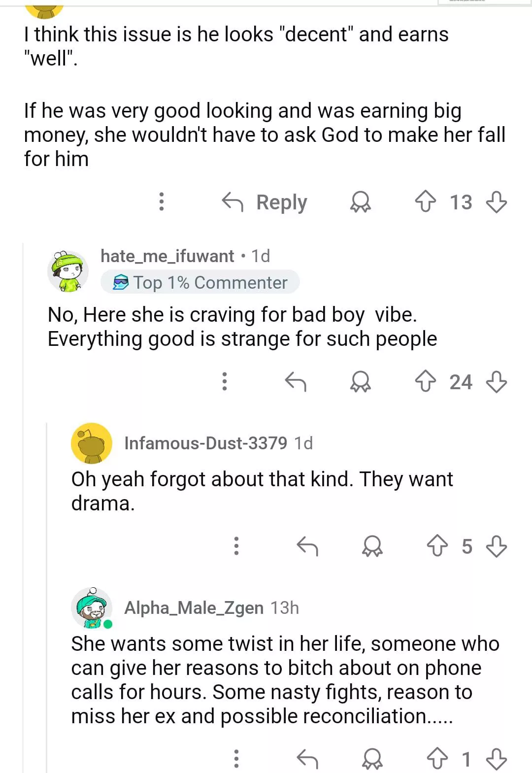
Task: Downvote hate_me_ifuwant's bad boy comment
Action: coord(496,382)
